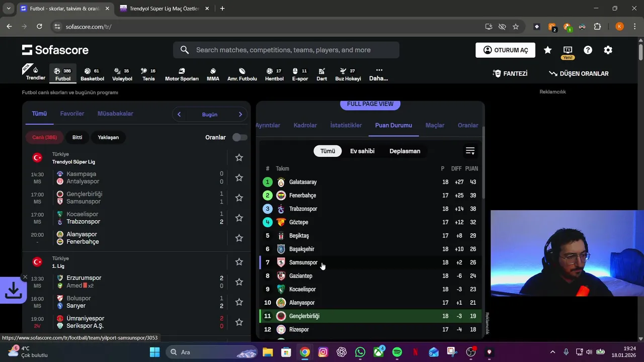Open the DÜŞEN ORANLAR link
Image resolution: width=644 pixels, height=362 pixels.
579,73
